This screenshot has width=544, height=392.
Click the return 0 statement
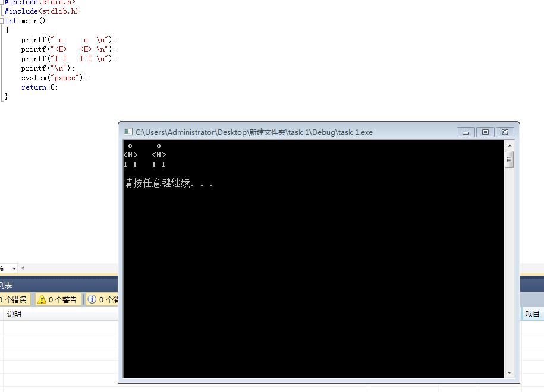pyautogui.click(x=40, y=87)
